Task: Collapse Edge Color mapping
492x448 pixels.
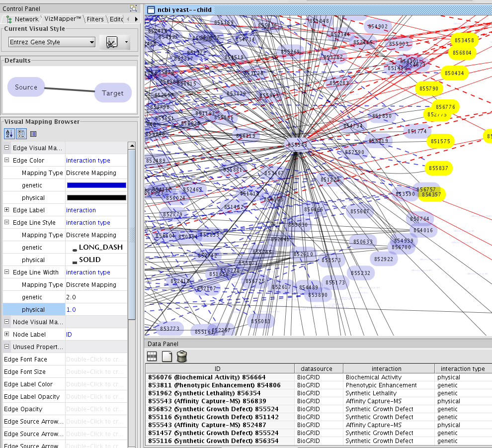Action: pos(6,160)
